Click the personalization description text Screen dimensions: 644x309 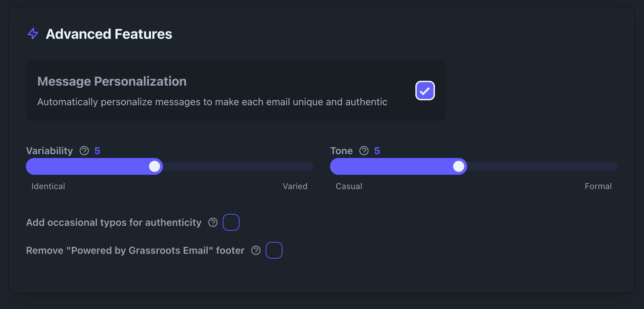coord(212,102)
